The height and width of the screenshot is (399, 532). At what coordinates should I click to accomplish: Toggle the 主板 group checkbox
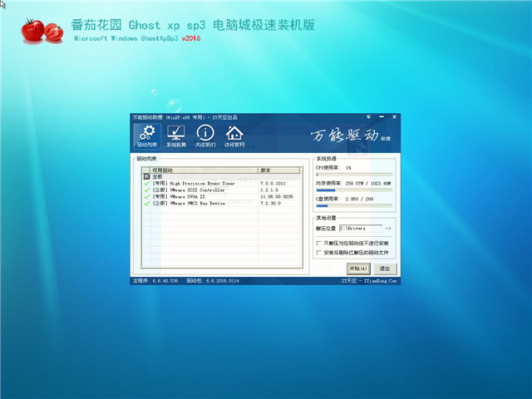coord(146,176)
